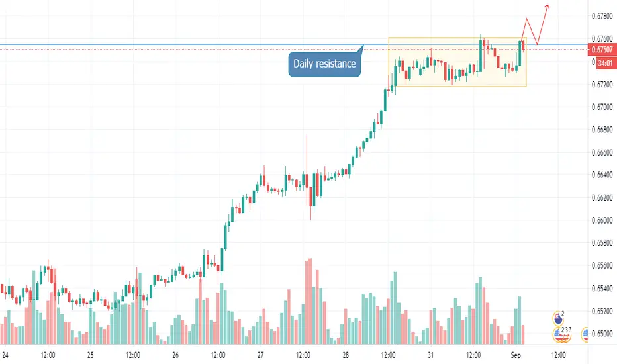The height and width of the screenshot is (364, 617).
Task: Click the 0.67800 price axis label
Action: [602, 16]
